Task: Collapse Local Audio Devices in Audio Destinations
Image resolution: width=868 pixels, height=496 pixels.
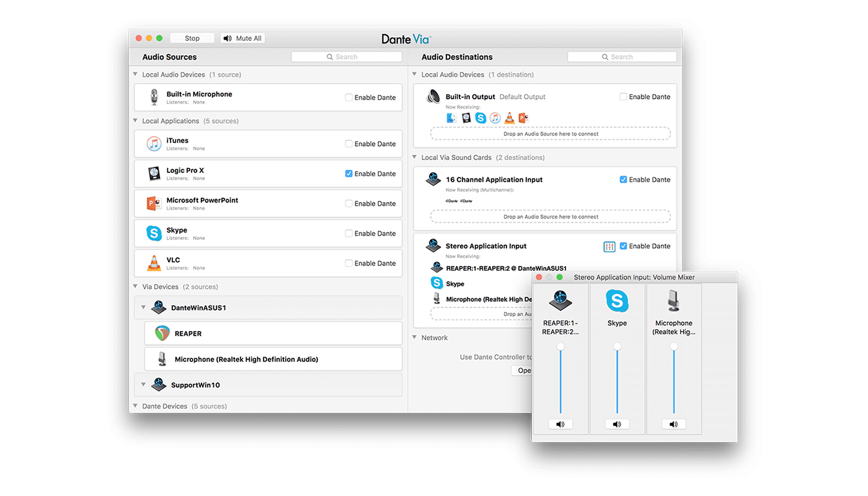Action: tap(415, 74)
